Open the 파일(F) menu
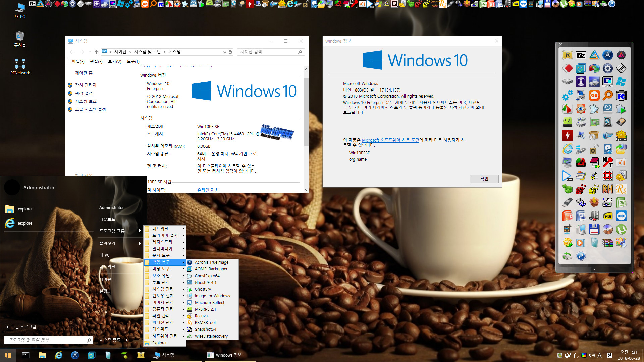 pyautogui.click(x=78, y=61)
